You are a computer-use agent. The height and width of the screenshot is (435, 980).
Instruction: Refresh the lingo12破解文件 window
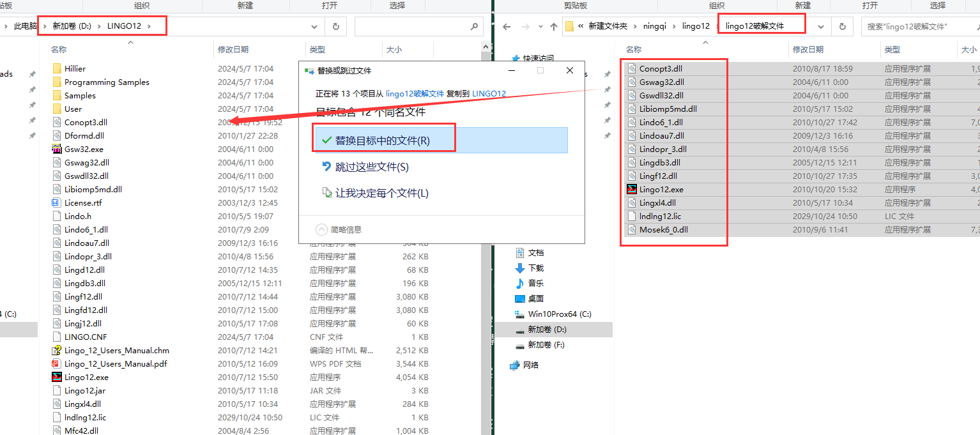click(x=842, y=27)
